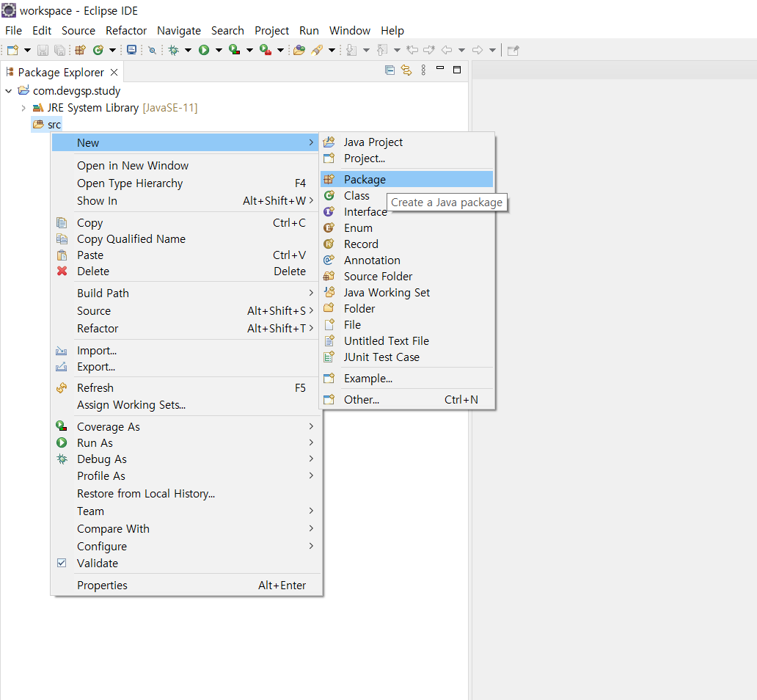Image resolution: width=757 pixels, height=700 pixels.
Task: Choose Annotation from the New submenu
Action: (406, 260)
